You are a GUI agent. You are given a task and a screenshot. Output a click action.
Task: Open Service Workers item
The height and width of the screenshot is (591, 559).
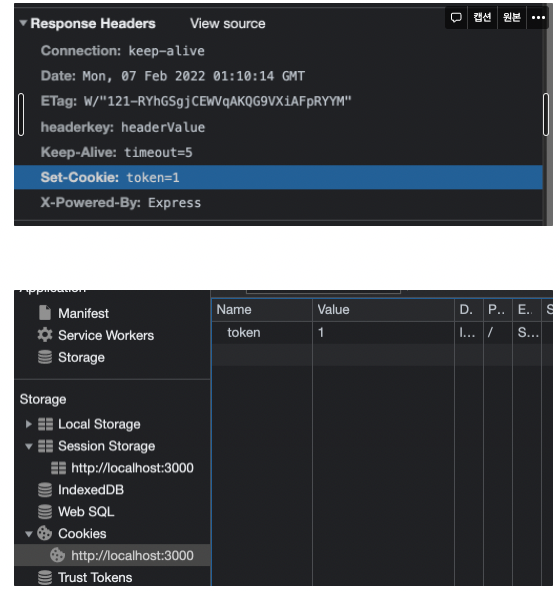click(106, 335)
